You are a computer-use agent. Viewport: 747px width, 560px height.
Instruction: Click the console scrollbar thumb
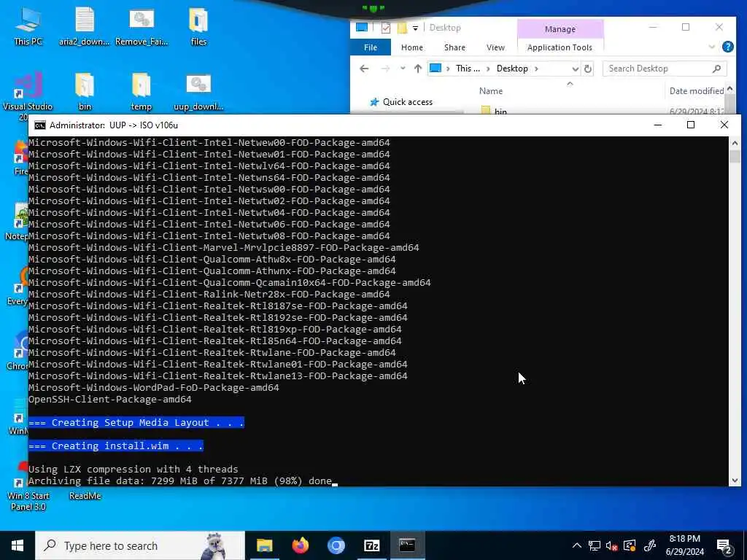[x=735, y=156]
